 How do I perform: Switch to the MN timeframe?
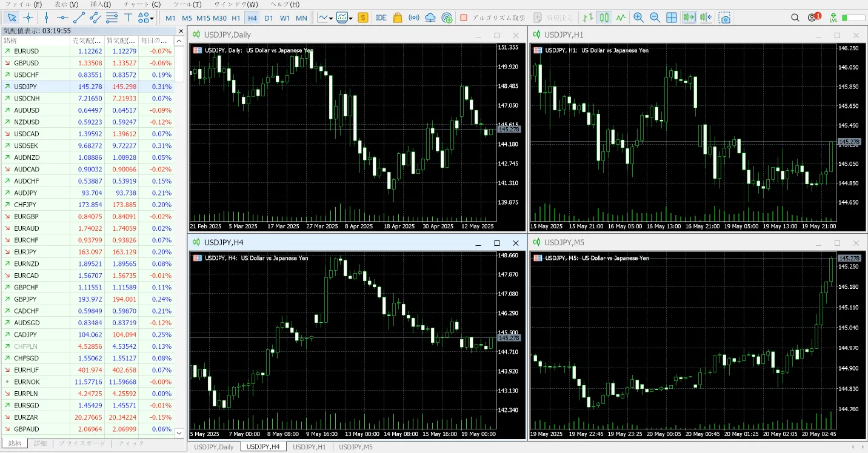[x=301, y=18]
